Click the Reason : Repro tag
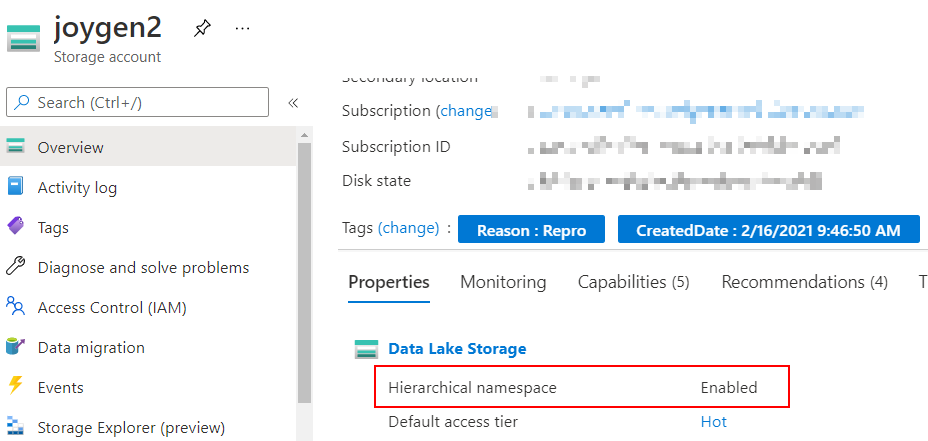928x441 pixels. click(531, 230)
